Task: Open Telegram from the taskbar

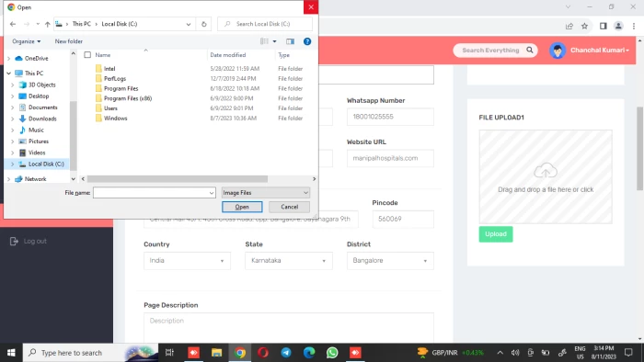Action: click(x=286, y=353)
